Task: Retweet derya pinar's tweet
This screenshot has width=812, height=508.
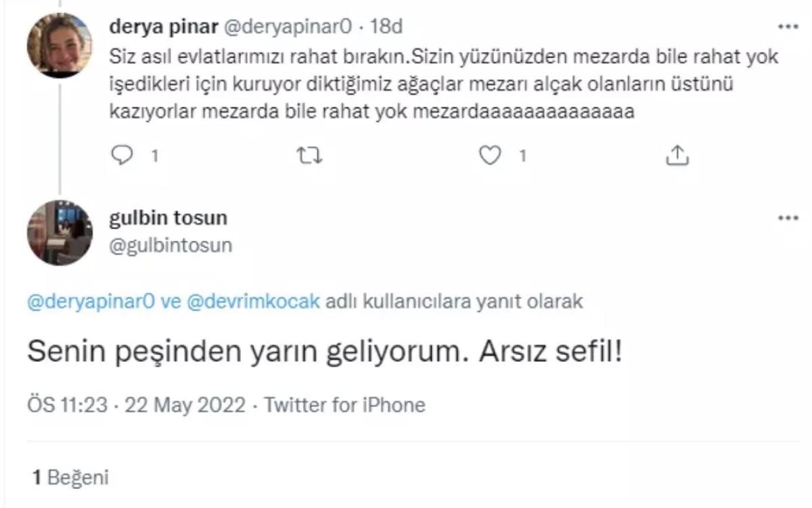Action: coord(310,156)
